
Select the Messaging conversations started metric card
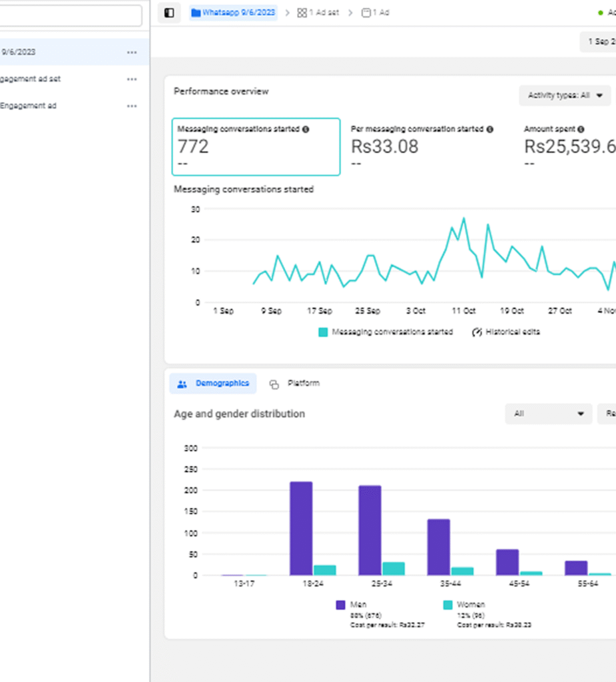click(256, 147)
